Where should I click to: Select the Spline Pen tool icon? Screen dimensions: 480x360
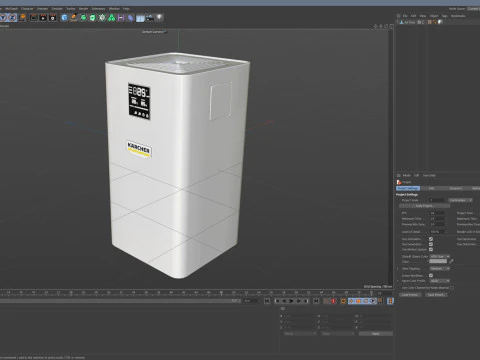click(x=74, y=18)
